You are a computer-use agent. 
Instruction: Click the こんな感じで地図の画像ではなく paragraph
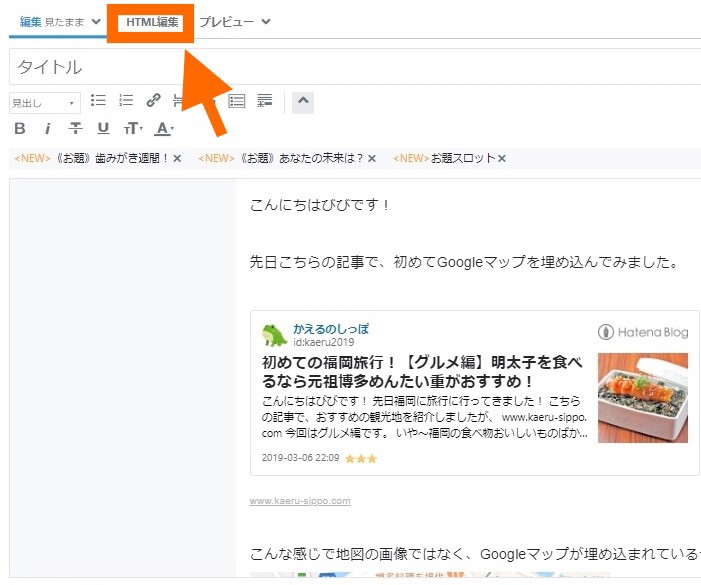[x=475, y=554]
